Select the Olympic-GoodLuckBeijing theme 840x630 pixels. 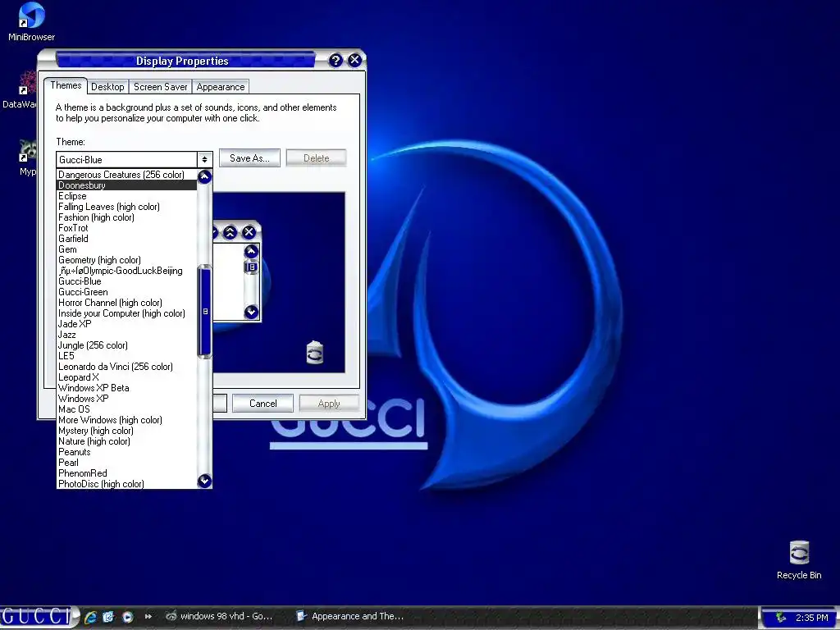pos(127,271)
